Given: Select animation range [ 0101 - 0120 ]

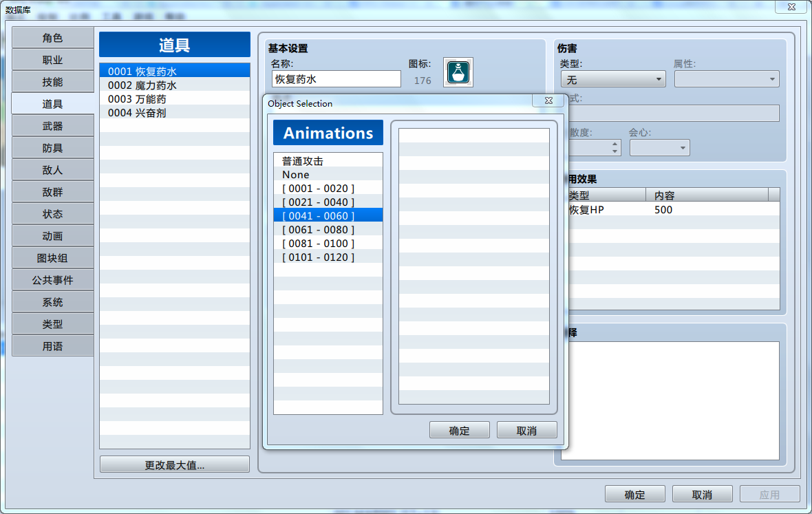Looking at the screenshot, I should 328,257.
